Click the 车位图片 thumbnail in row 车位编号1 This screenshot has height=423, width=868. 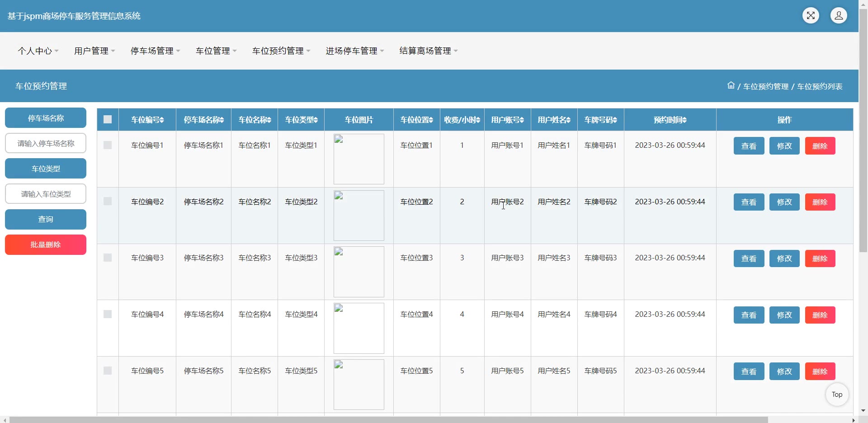359,159
